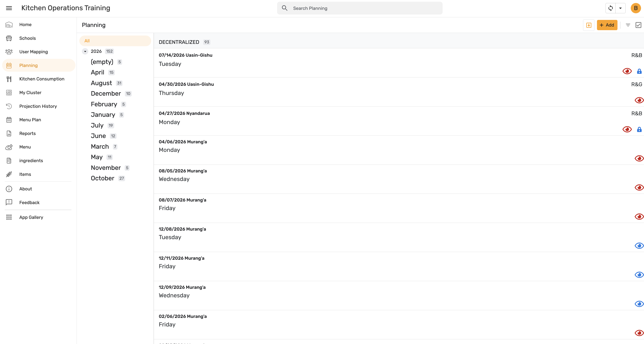
Task: Toggle eye icon for 07/14/2026 Uasin-Gishu
Action: (x=627, y=71)
